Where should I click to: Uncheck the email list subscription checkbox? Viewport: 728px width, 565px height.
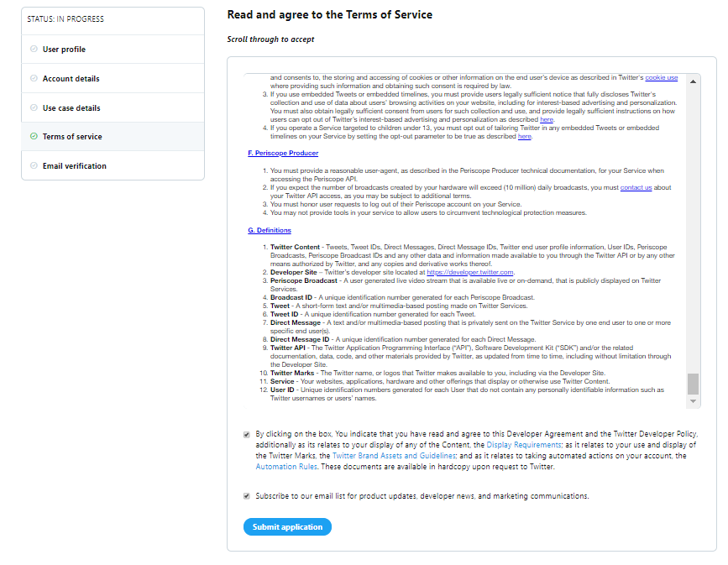click(247, 496)
